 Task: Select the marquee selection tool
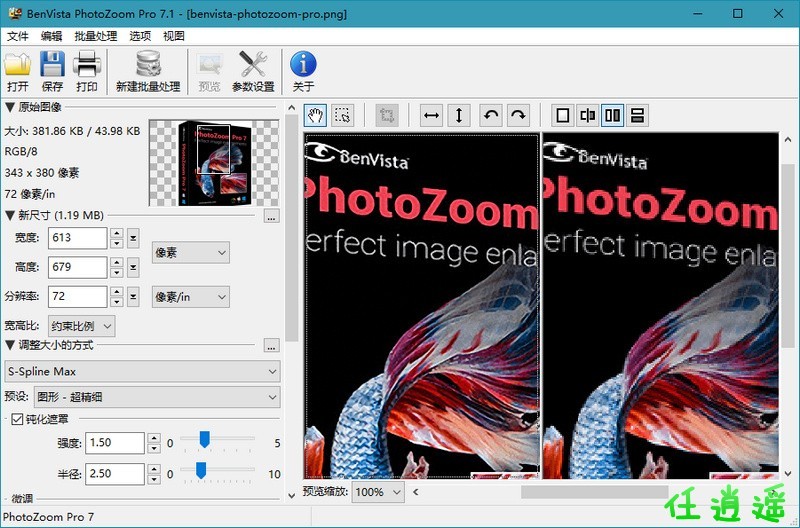[343, 115]
